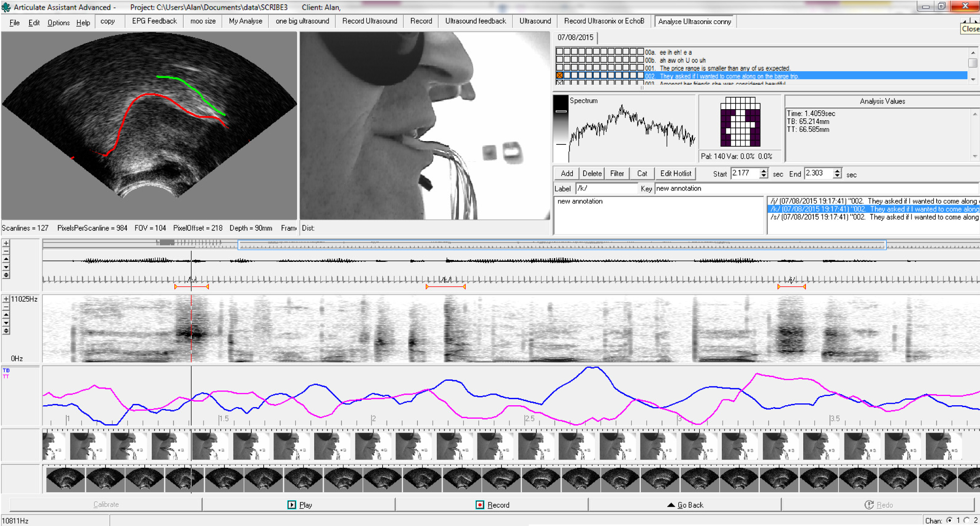
Task: Click the spectrogram shift-down arrow icon
Action: pos(6,323)
